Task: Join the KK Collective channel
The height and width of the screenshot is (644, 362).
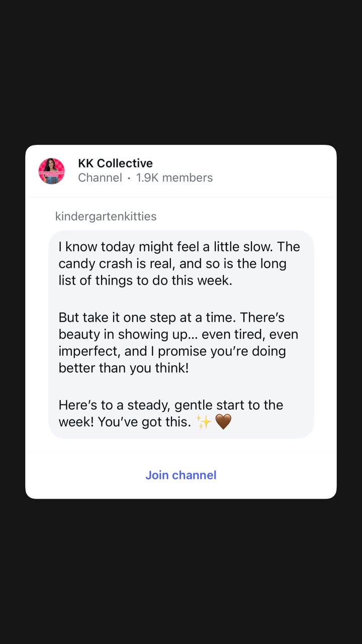Action: (181, 475)
